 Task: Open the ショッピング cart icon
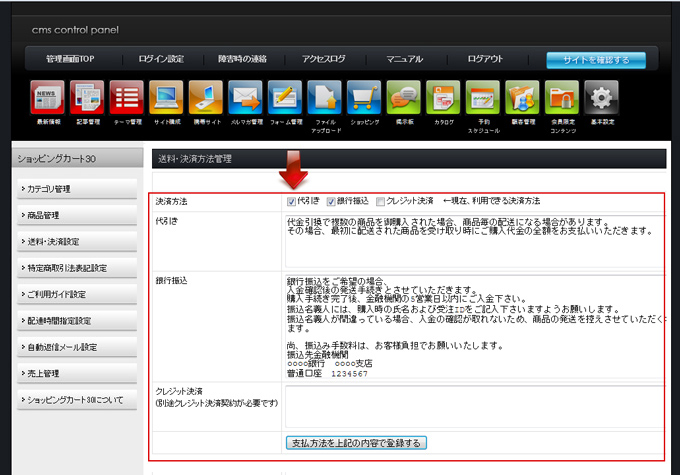pyautogui.click(x=364, y=98)
